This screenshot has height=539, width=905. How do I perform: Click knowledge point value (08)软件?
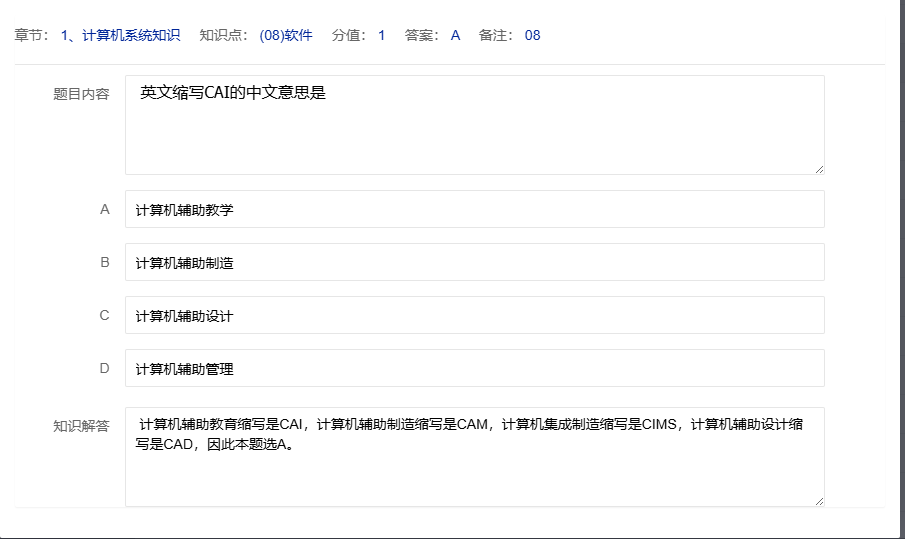(286, 36)
